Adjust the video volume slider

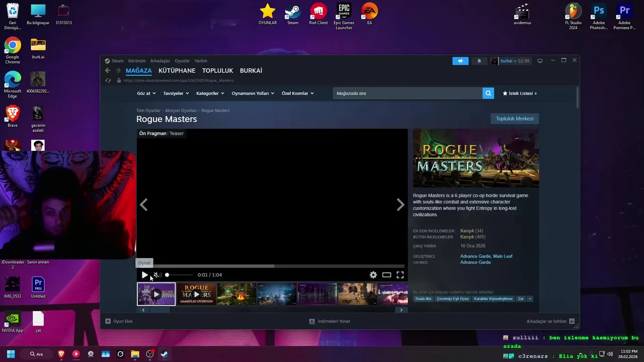pyautogui.click(x=179, y=275)
